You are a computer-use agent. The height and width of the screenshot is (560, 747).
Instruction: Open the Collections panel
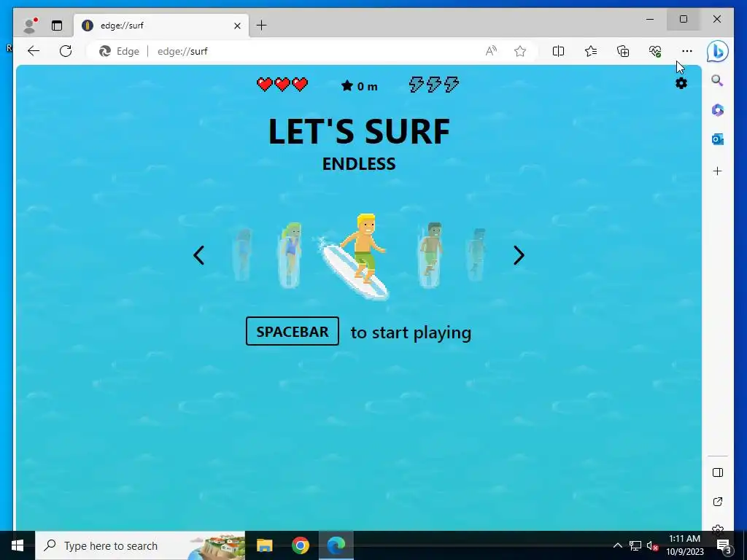[623, 51]
